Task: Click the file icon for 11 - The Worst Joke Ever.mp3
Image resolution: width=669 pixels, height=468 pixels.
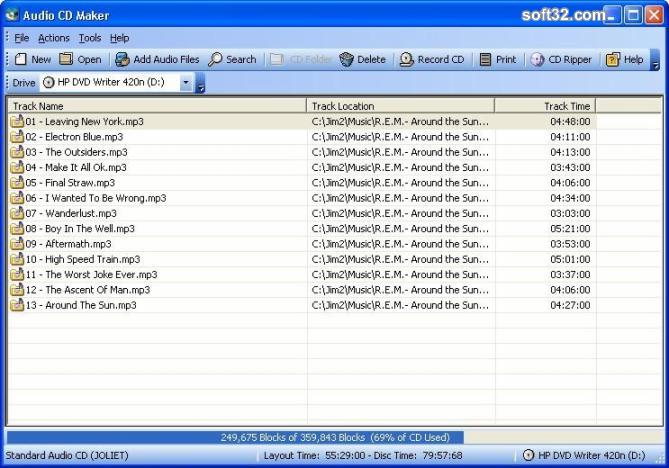Action: pos(17,274)
